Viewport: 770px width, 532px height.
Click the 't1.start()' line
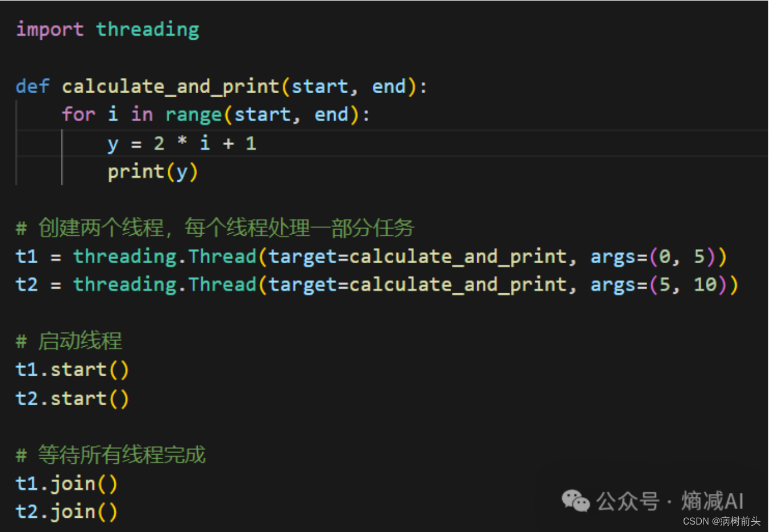point(72,370)
